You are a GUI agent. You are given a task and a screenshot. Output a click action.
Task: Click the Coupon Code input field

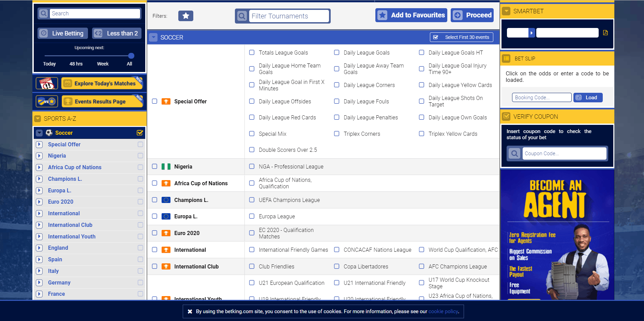565,154
